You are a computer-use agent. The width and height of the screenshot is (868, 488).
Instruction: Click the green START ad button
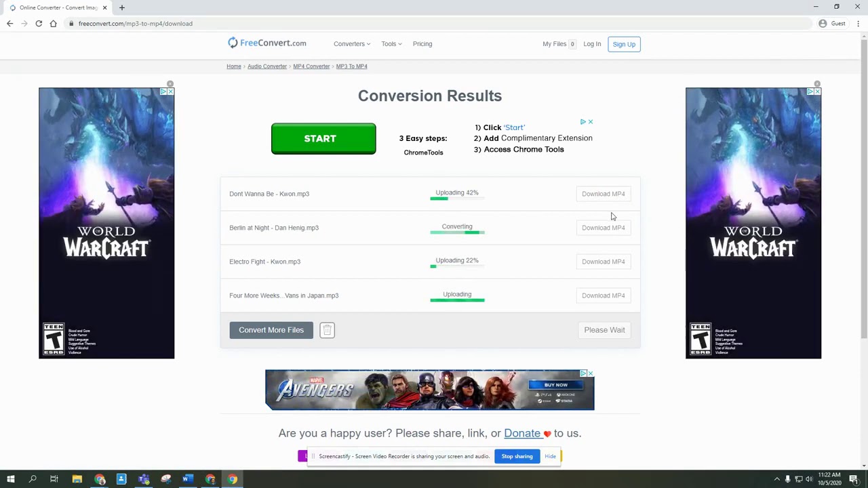323,138
